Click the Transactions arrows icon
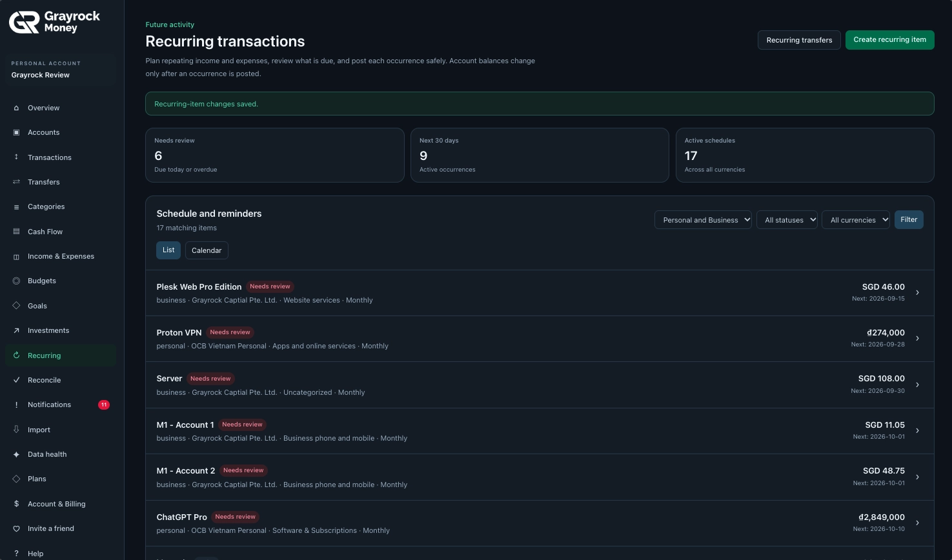 pyautogui.click(x=16, y=157)
